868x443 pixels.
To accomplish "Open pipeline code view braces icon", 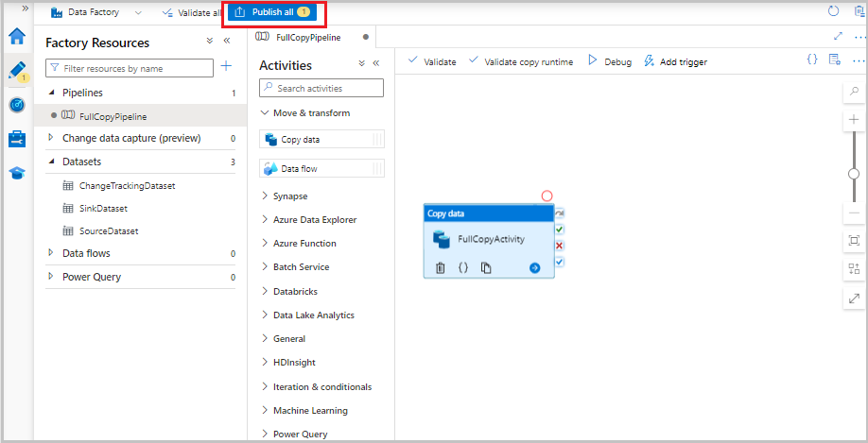I will (x=812, y=60).
